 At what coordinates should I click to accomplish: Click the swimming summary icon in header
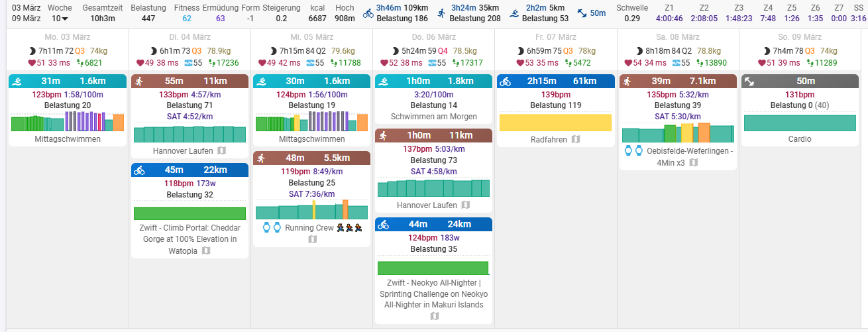tap(514, 13)
